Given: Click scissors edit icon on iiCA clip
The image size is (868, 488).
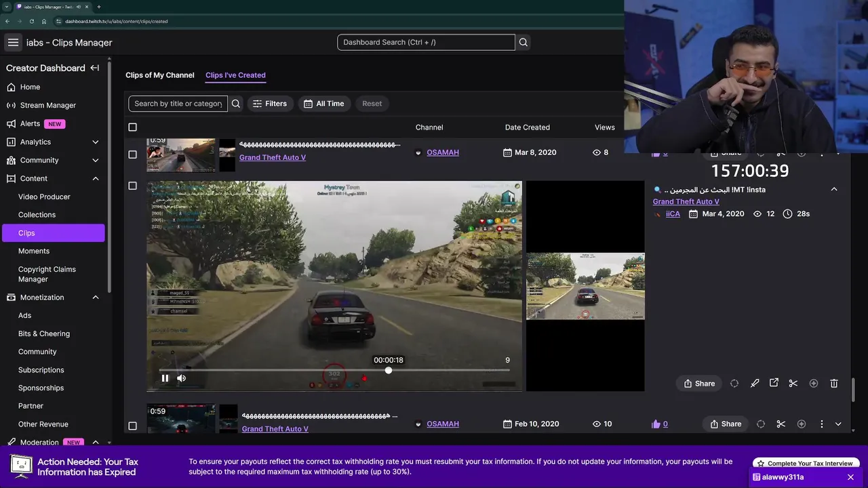Looking at the screenshot, I should [793, 384].
